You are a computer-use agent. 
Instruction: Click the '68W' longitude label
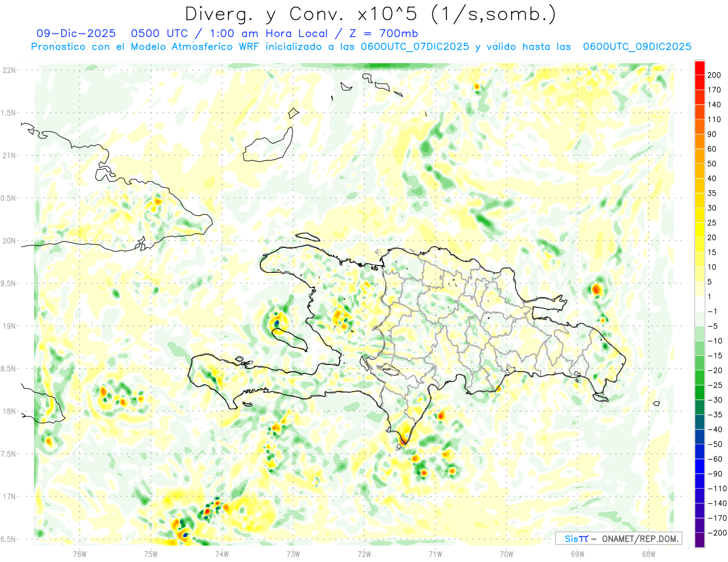[649, 554]
